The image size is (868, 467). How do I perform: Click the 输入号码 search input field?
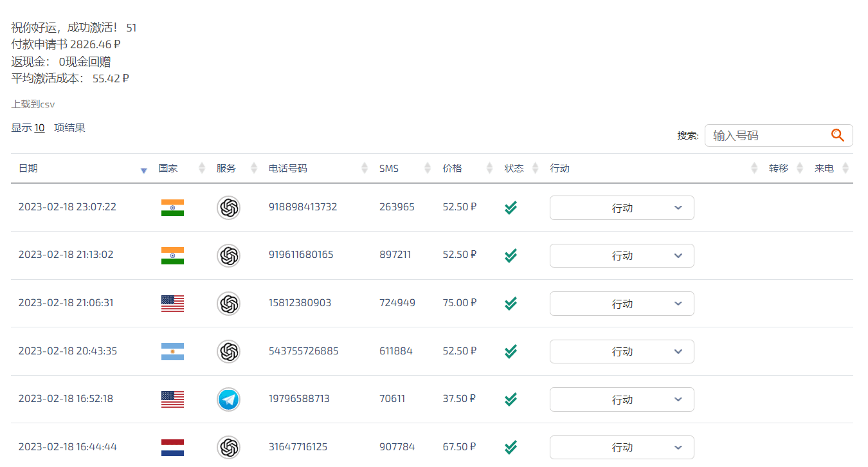click(x=768, y=136)
